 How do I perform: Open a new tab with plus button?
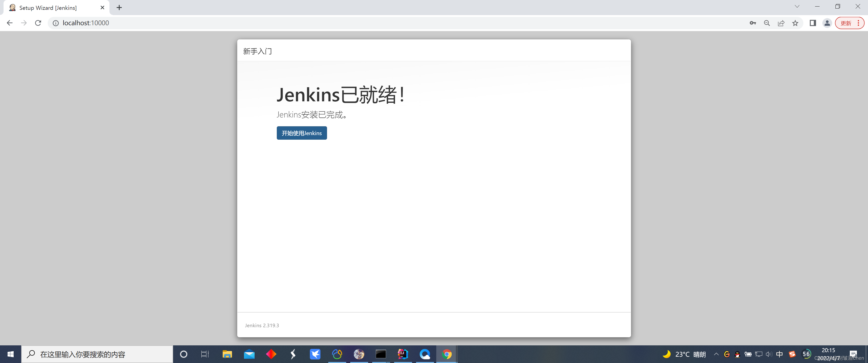tap(119, 7)
